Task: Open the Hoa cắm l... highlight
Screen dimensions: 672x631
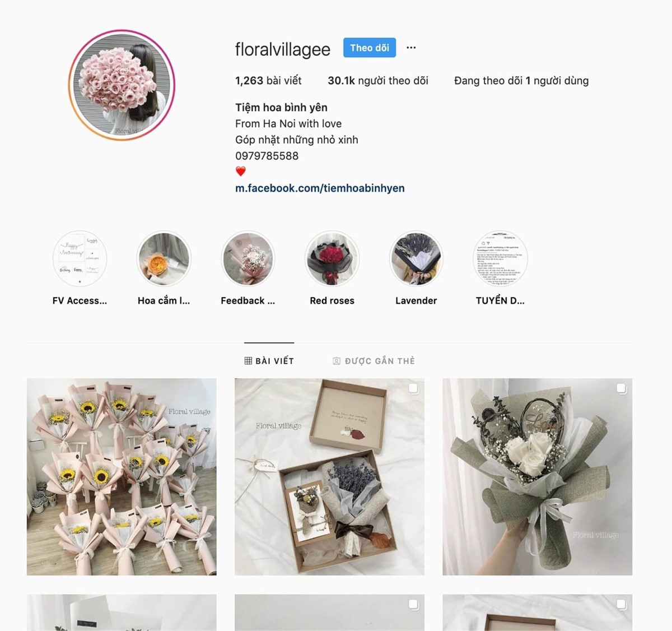Action: pyautogui.click(x=164, y=259)
